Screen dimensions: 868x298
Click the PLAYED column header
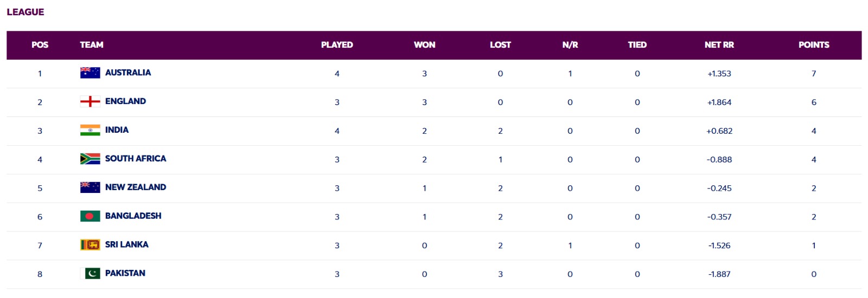tap(337, 45)
